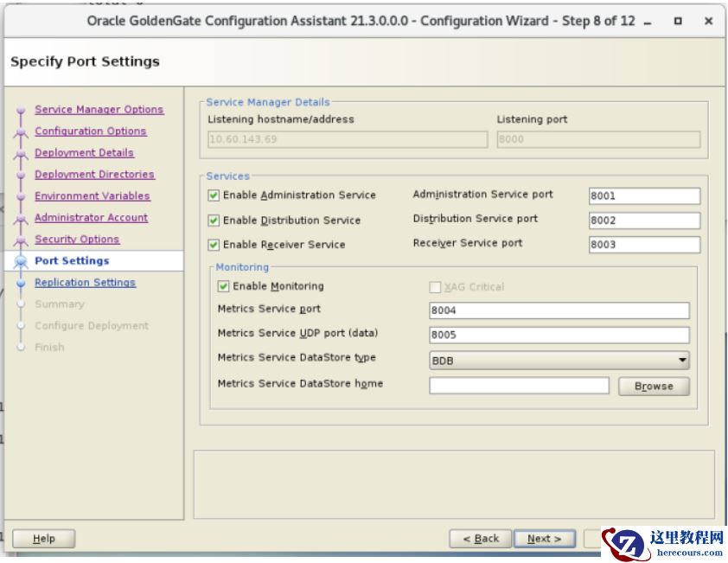Click the Next button

pyautogui.click(x=545, y=539)
